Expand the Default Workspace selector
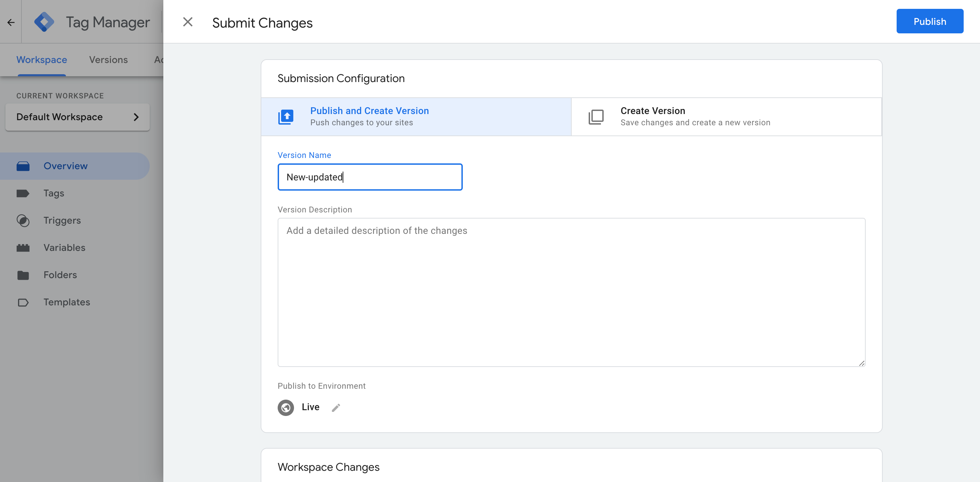The image size is (980, 482). (x=78, y=117)
